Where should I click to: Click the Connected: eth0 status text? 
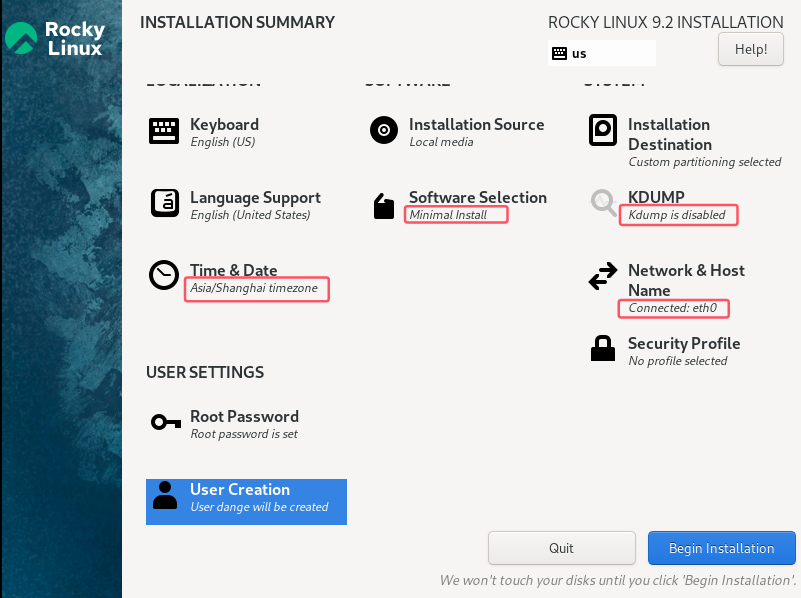673,308
